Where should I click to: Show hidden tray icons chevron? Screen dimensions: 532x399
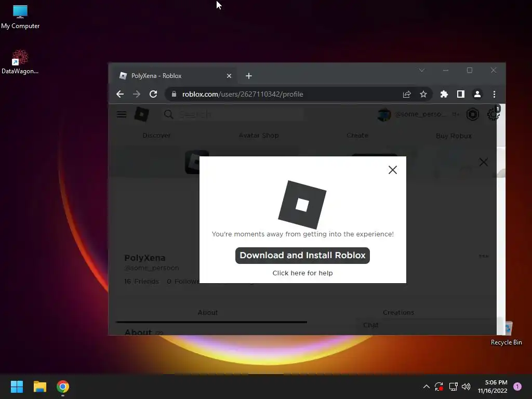pos(426,387)
